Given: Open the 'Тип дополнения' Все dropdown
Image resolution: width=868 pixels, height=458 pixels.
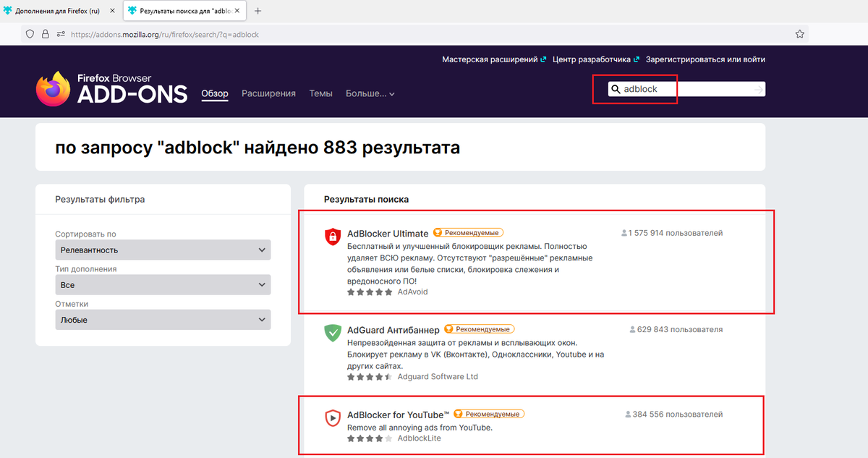Looking at the screenshot, I should [x=163, y=285].
